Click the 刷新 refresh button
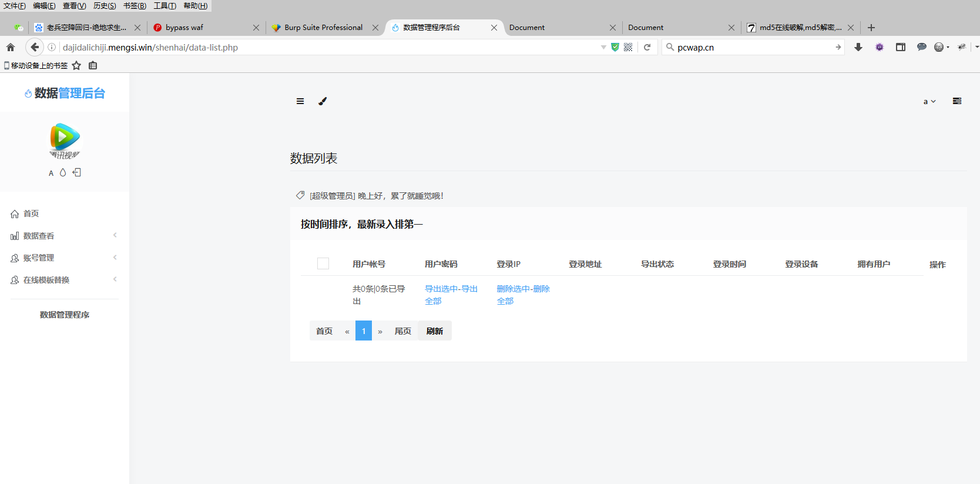This screenshot has width=980, height=484. pos(435,331)
